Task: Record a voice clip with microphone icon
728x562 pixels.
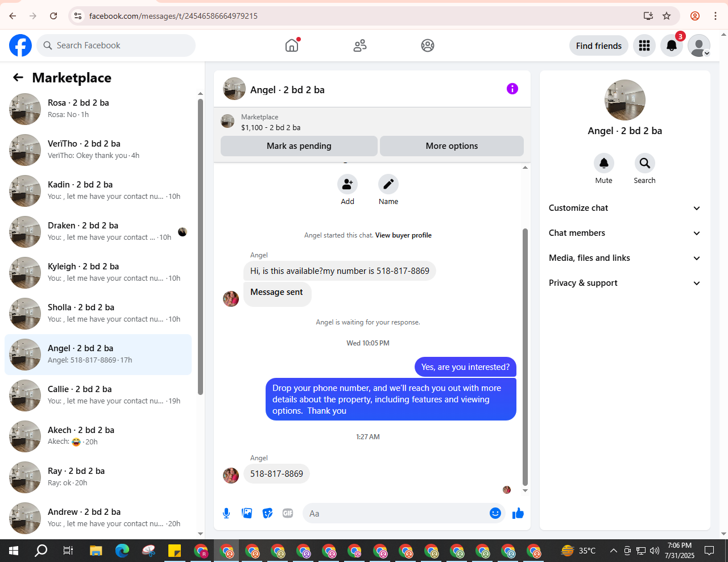Action: [226, 513]
